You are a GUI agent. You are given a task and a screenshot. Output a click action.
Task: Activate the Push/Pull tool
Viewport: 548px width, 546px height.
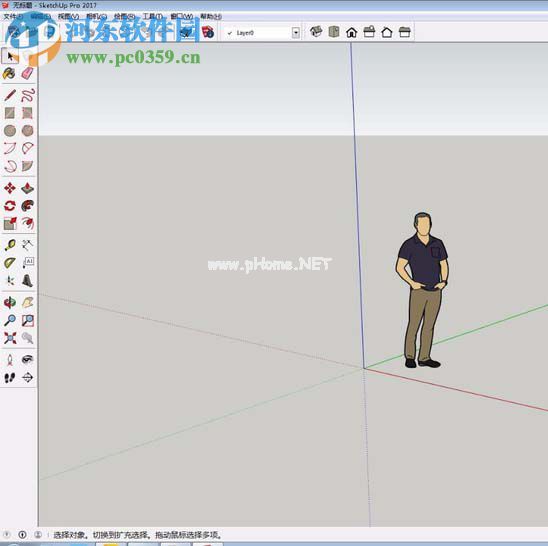coord(28,188)
